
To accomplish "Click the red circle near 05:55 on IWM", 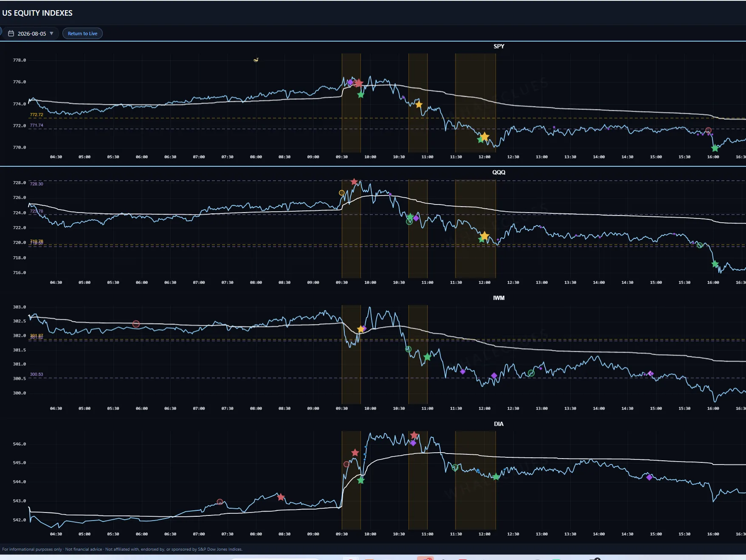I will click(x=136, y=324).
